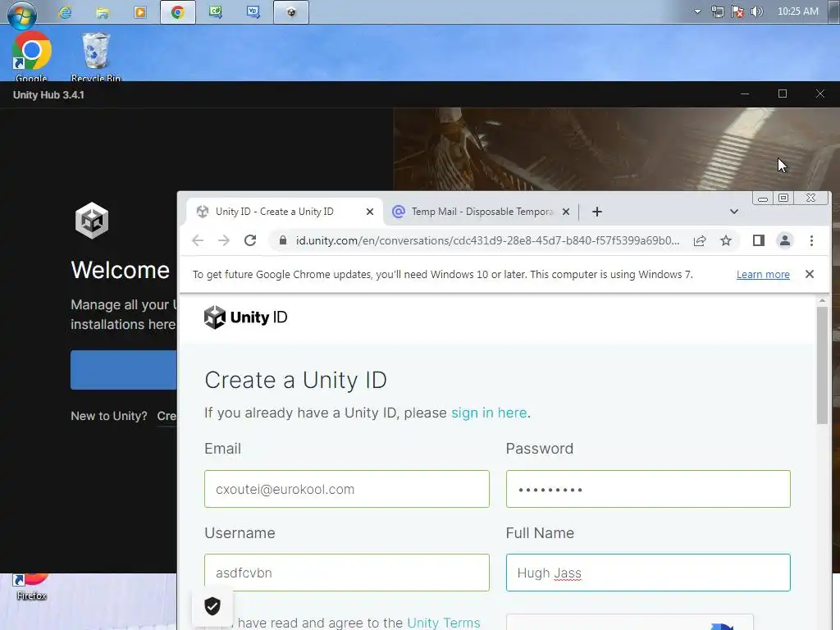Focus the Password field

tap(648, 489)
